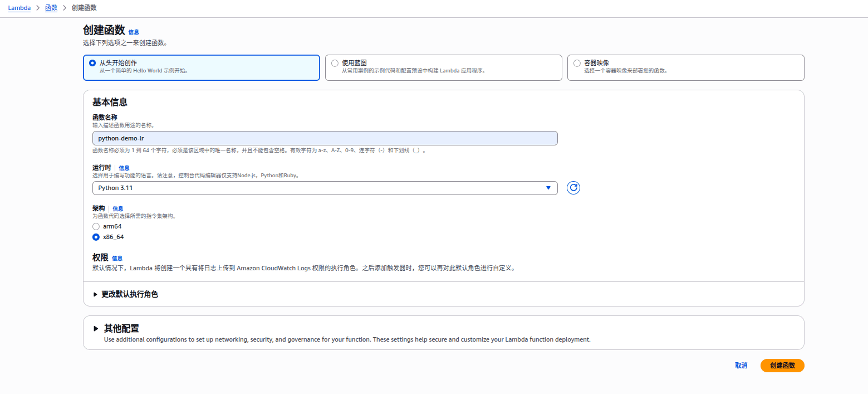
Task: Choose the 容器映像 option
Action: [x=577, y=63]
